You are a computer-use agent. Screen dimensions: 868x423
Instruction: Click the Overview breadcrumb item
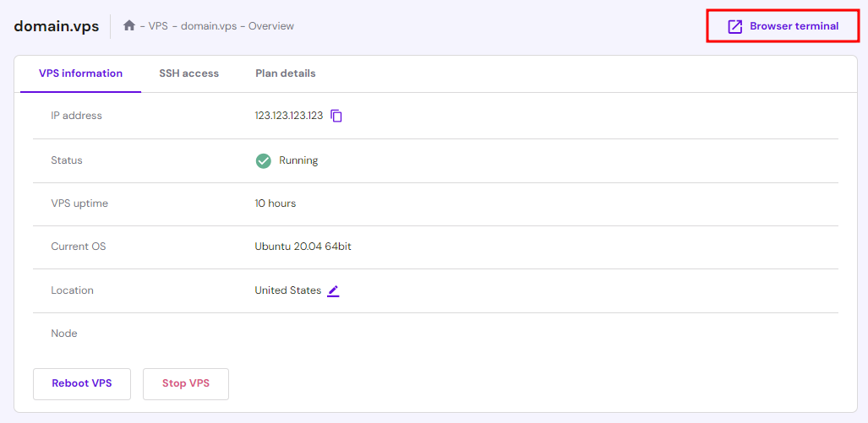[271, 26]
